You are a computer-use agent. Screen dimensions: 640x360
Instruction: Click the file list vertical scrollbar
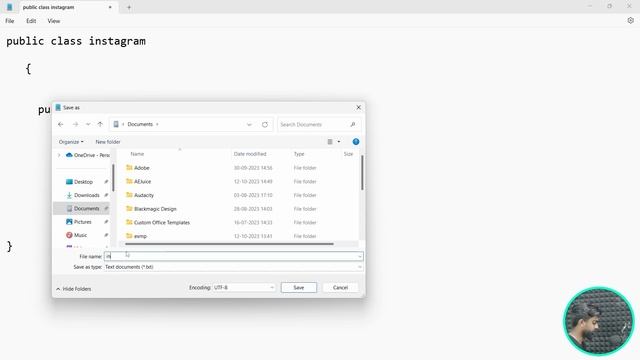coord(362,173)
